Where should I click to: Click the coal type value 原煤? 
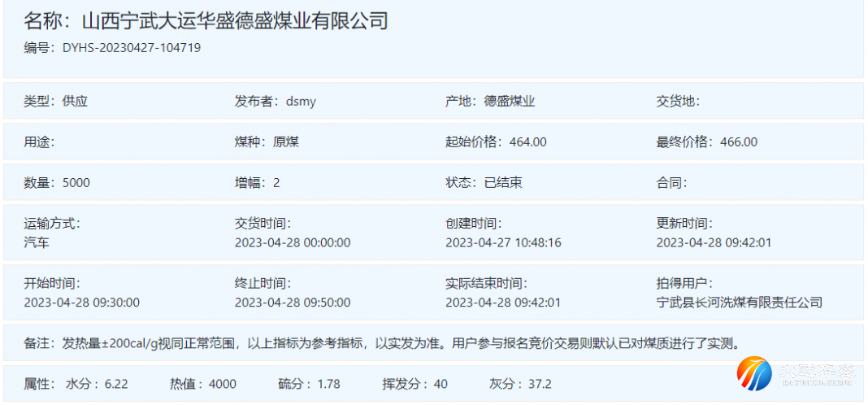(x=286, y=142)
